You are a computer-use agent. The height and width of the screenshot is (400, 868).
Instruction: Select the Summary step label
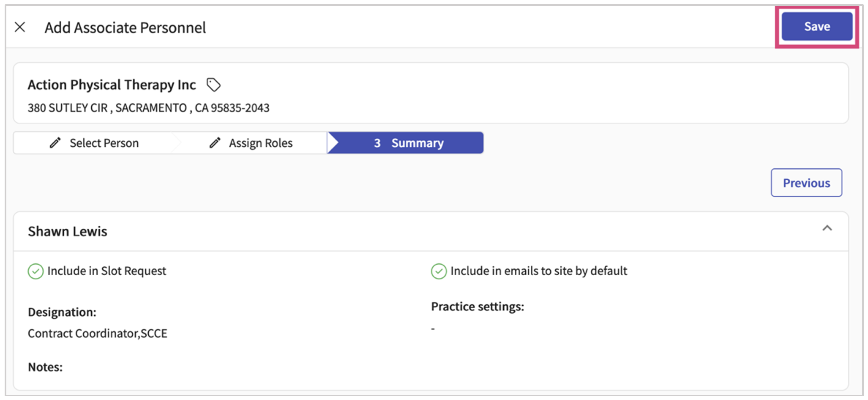tap(417, 143)
